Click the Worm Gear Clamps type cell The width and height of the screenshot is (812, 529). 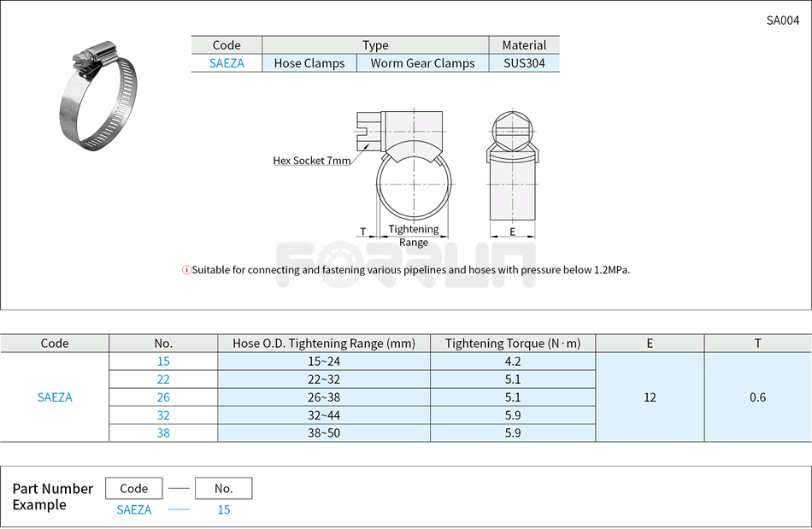pyautogui.click(x=421, y=62)
